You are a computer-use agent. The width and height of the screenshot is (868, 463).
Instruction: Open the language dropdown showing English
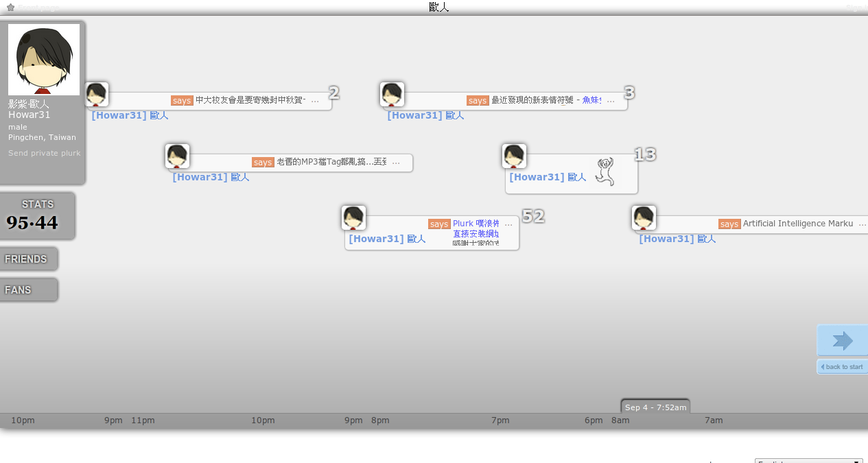click(808, 462)
